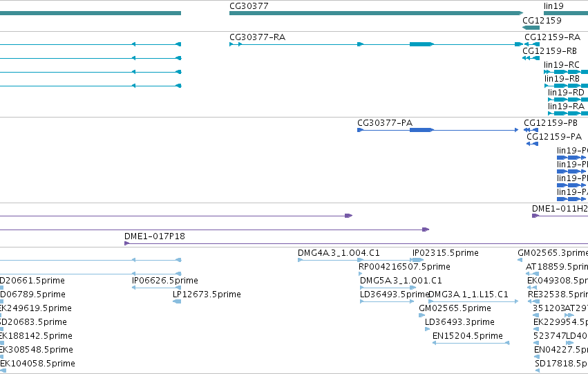The image size is (588, 374).
Task: Click the 523747 EST label
Action: click(549, 336)
